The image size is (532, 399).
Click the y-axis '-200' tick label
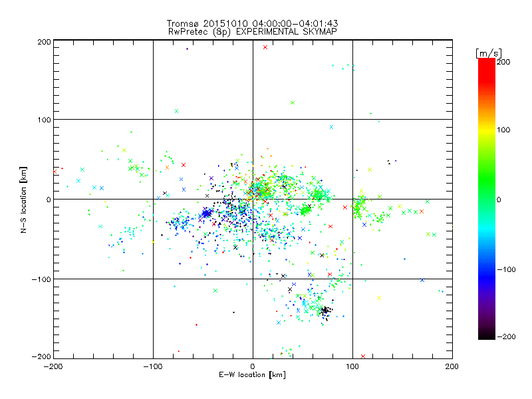pos(41,356)
